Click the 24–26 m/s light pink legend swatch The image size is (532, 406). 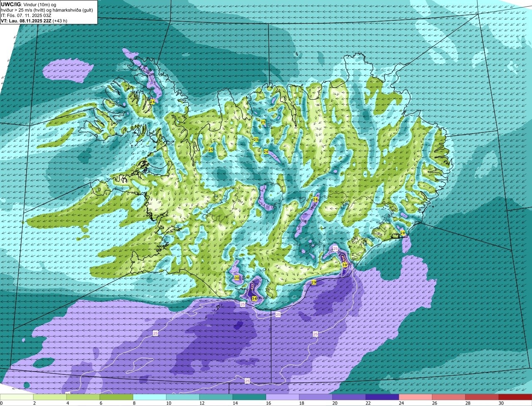point(416,397)
